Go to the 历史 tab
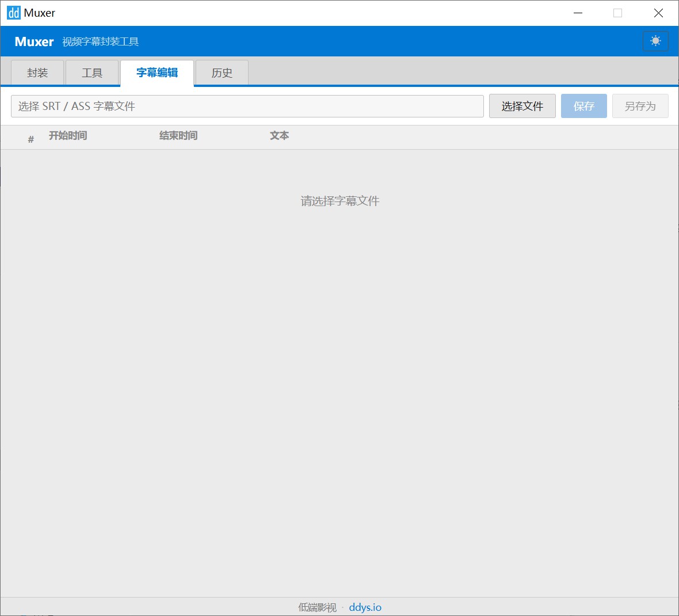The height and width of the screenshot is (616, 679). coord(222,73)
